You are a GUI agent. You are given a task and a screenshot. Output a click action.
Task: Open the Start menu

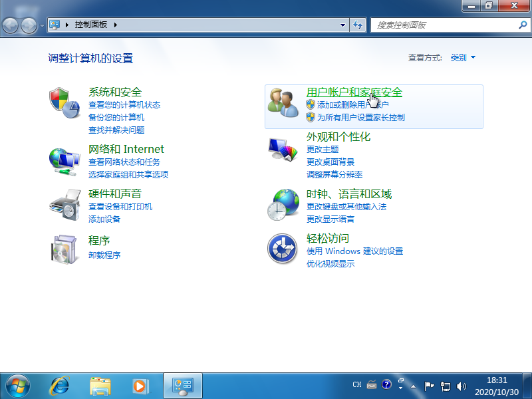17,386
